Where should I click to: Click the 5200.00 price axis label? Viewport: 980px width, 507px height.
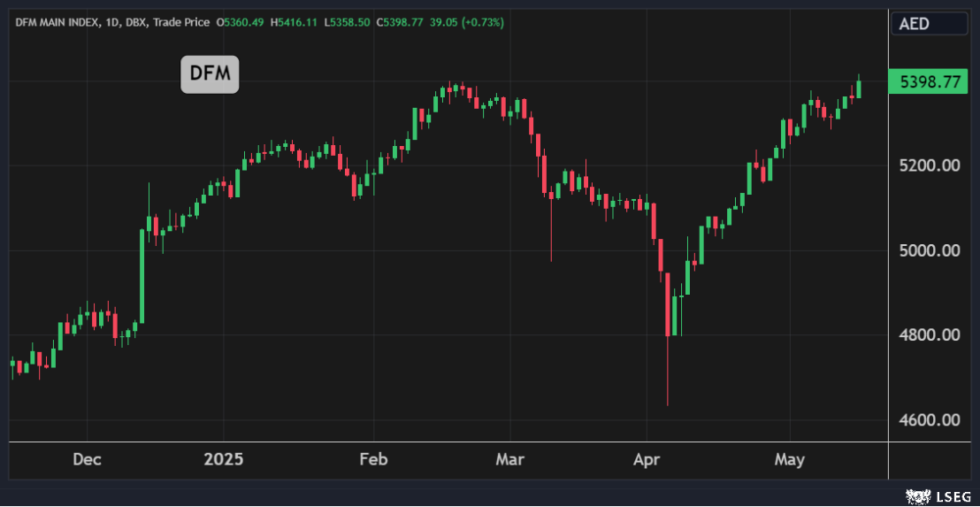click(930, 165)
